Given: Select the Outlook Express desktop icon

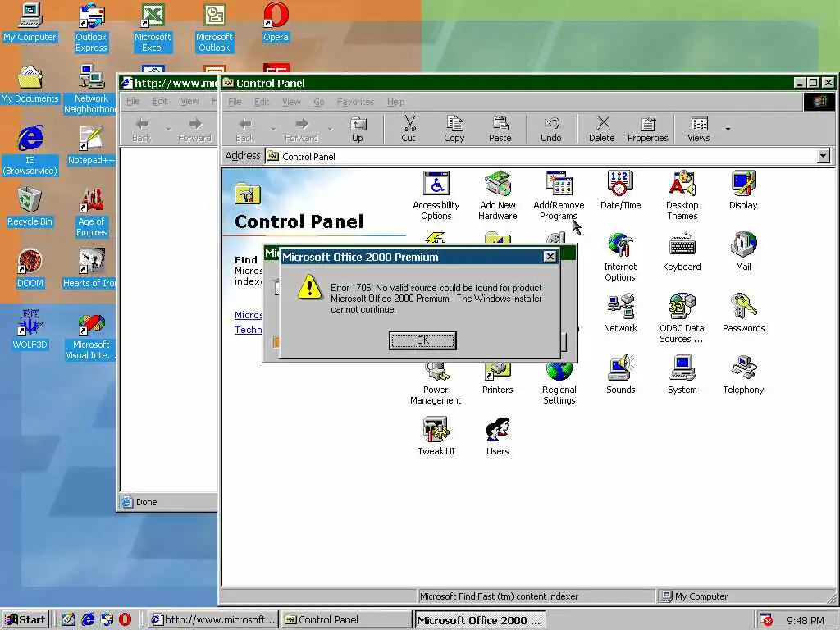Looking at the screenshot, I should coord(91,28).
